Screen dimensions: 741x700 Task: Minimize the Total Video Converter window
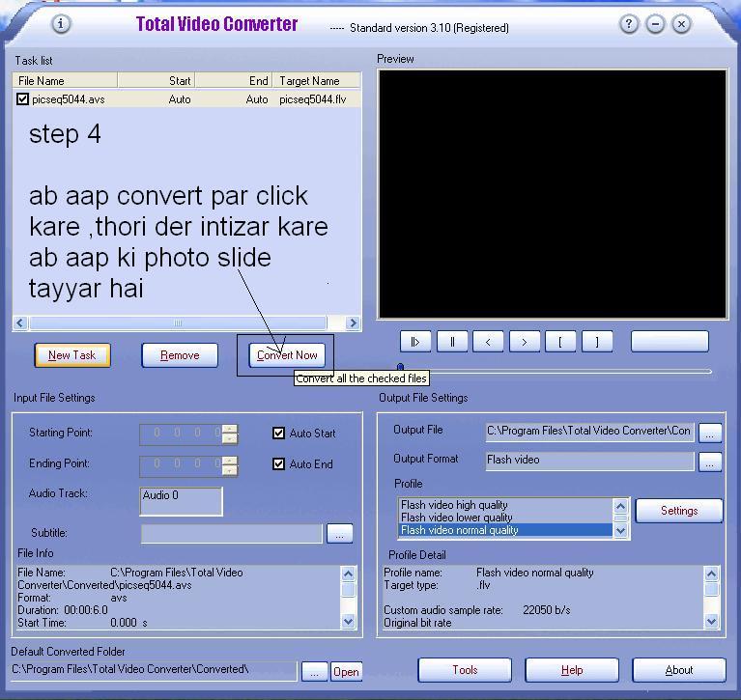point(655,23)
